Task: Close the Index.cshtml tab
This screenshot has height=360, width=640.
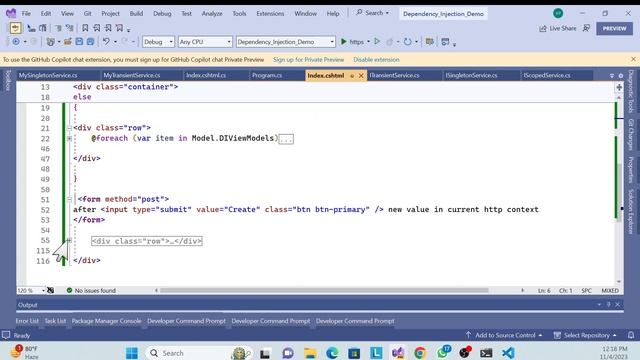Action: pos(361,76)
